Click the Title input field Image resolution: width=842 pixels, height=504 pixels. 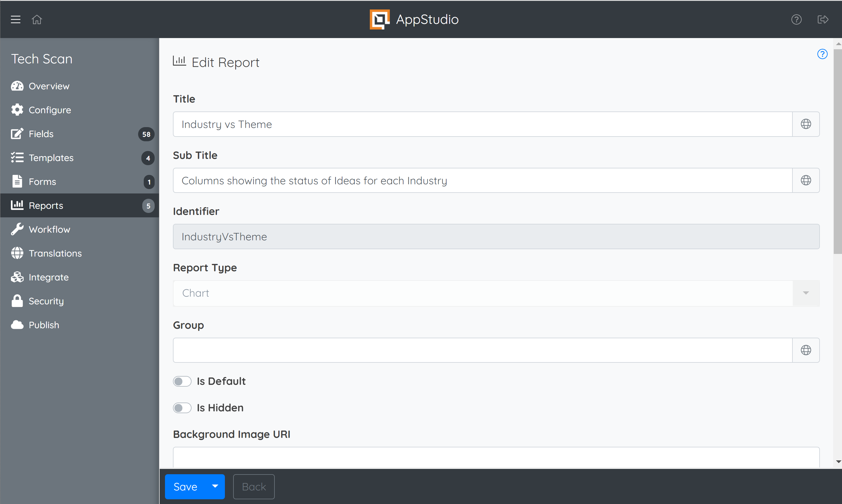tap(483, 124)
